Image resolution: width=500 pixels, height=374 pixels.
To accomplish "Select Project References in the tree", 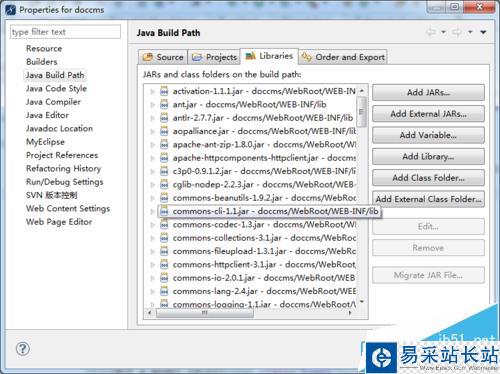I will coord(62,155).
